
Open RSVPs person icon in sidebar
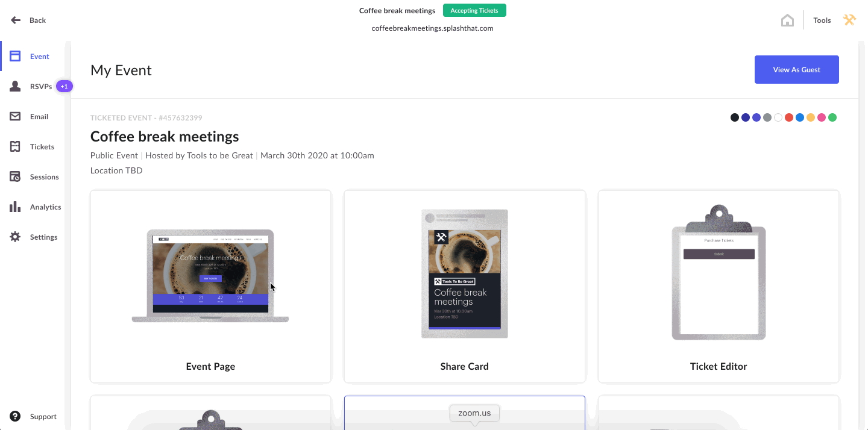(15, 86)
